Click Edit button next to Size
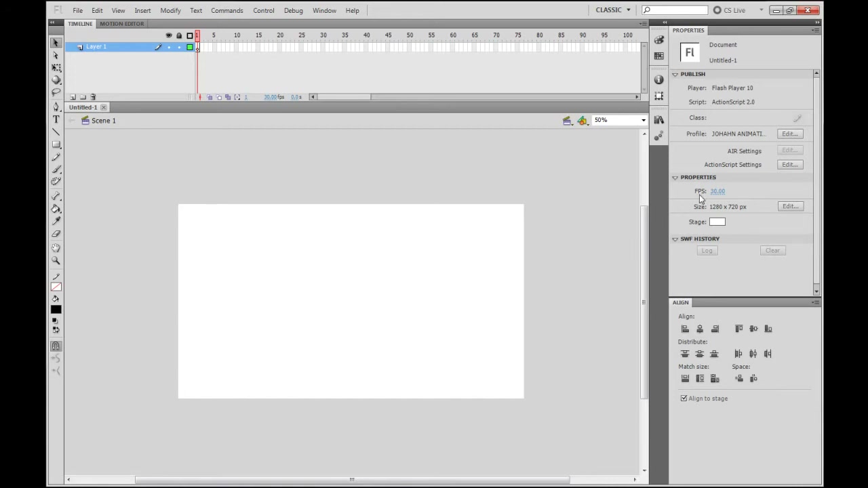 click(x=789, y=207)
